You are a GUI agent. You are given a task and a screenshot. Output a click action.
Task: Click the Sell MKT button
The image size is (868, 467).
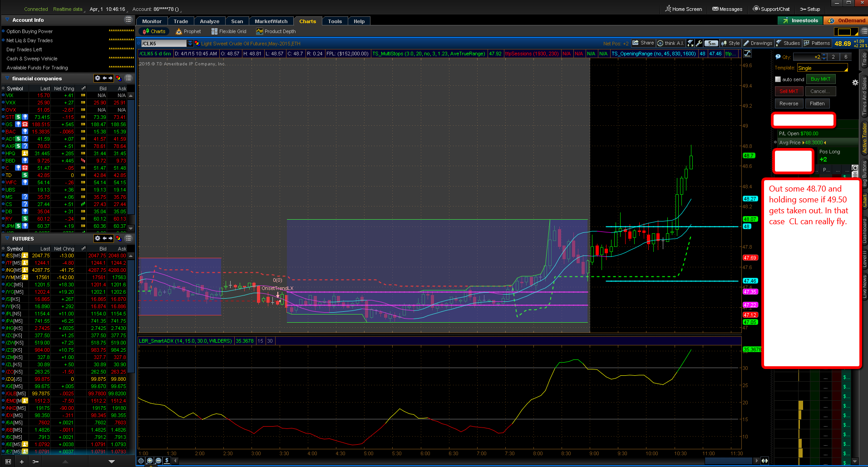789,91
